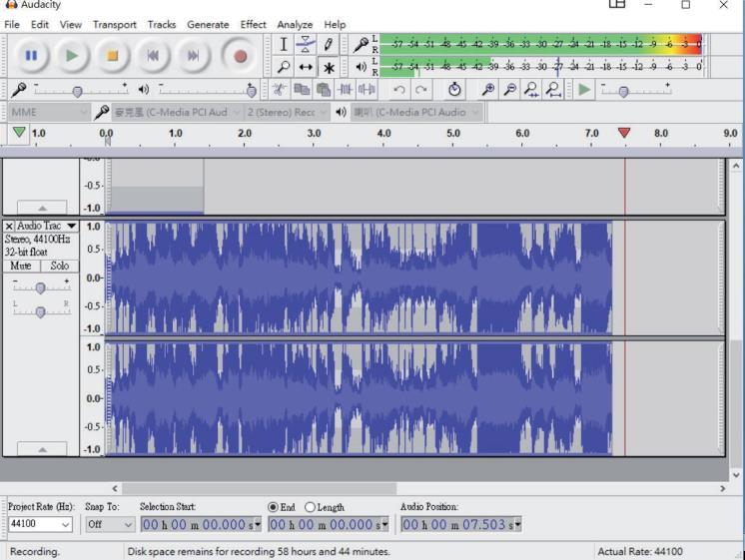Open the C-Media playback device dropdown
This screenshot has height=560, width=745.
(x=416, y=112)
